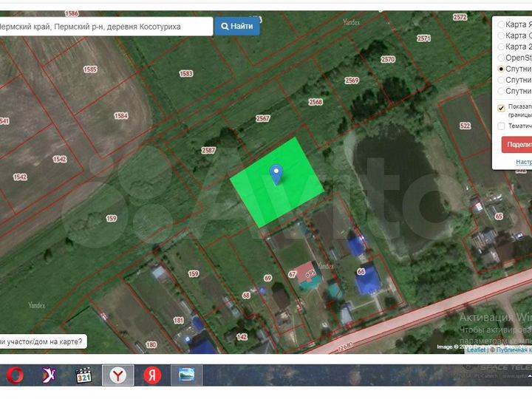Switch to Yandex Browser taskbar icon
Screen dimensions: 532x399
(118, 375)
